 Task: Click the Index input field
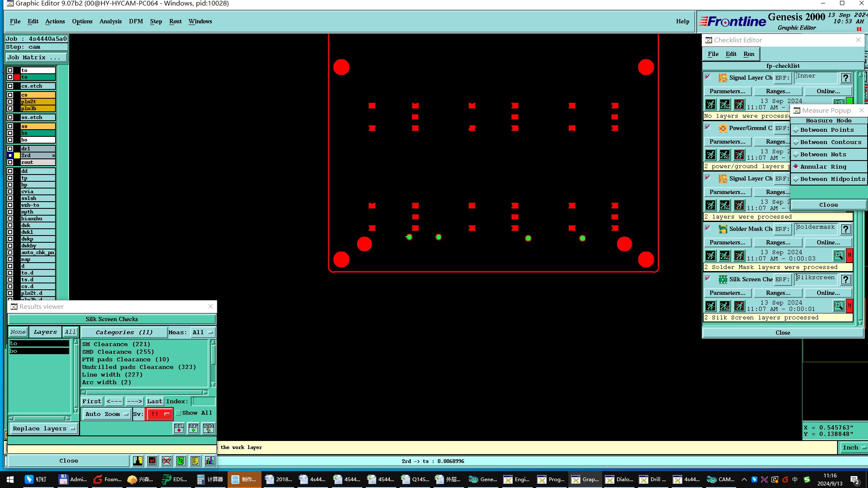(x=203, y=401)
